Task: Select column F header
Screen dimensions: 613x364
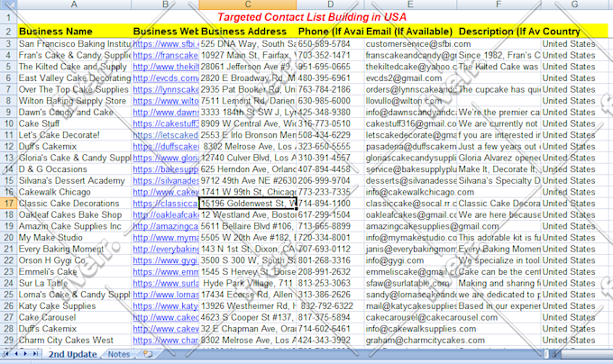Action: [x=499, y=5]
